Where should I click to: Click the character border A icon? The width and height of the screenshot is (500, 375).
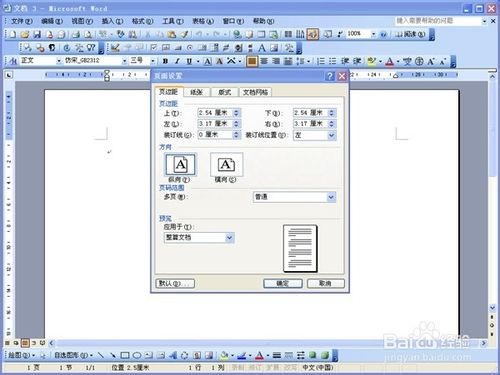pyautogui.click(x=207, y=61)
